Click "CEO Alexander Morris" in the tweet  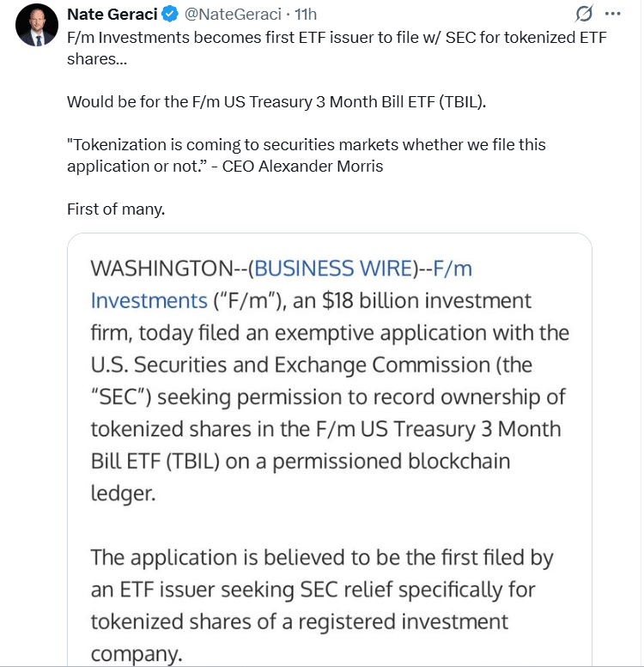tap(302, 166)
